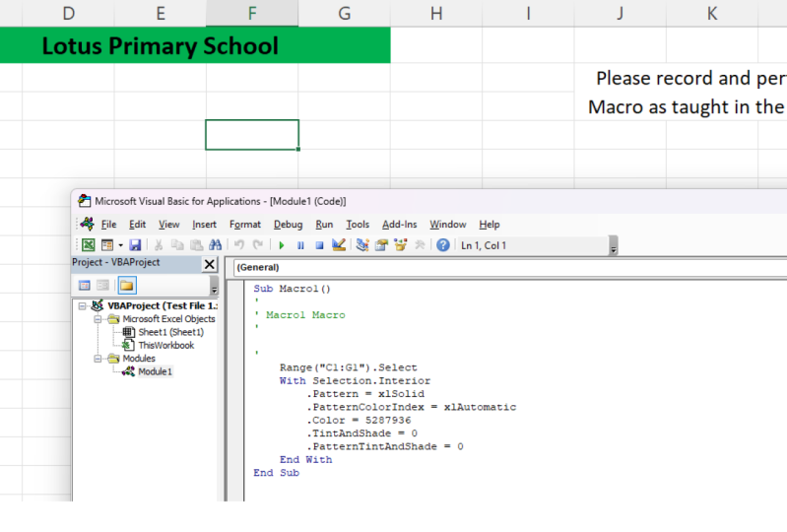Collapse the VBAProject tree node

(x=82, y=306)
